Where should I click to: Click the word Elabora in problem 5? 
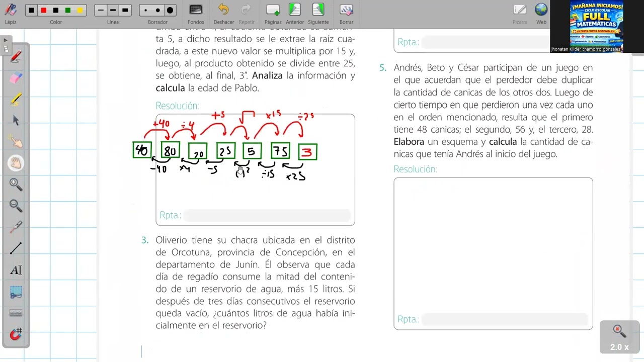click(409, 142)
